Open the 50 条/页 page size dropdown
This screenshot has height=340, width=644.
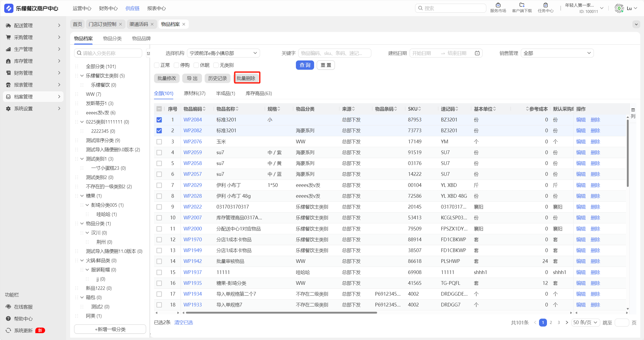coord(585,323)
